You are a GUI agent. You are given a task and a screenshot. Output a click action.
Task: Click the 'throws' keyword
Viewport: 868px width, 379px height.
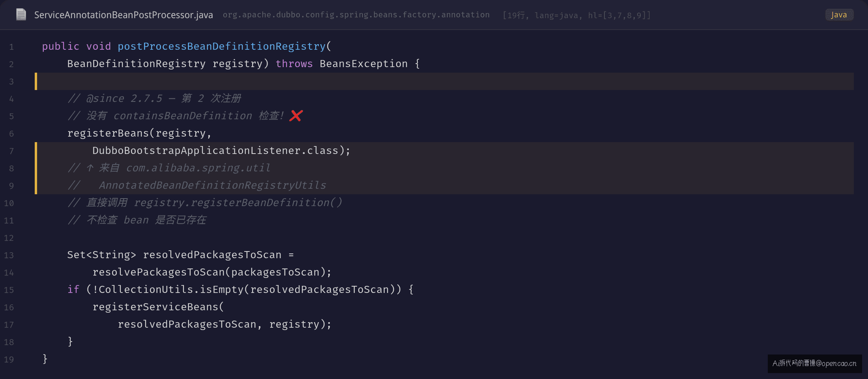pyautogui.click(x=294, y=64)
